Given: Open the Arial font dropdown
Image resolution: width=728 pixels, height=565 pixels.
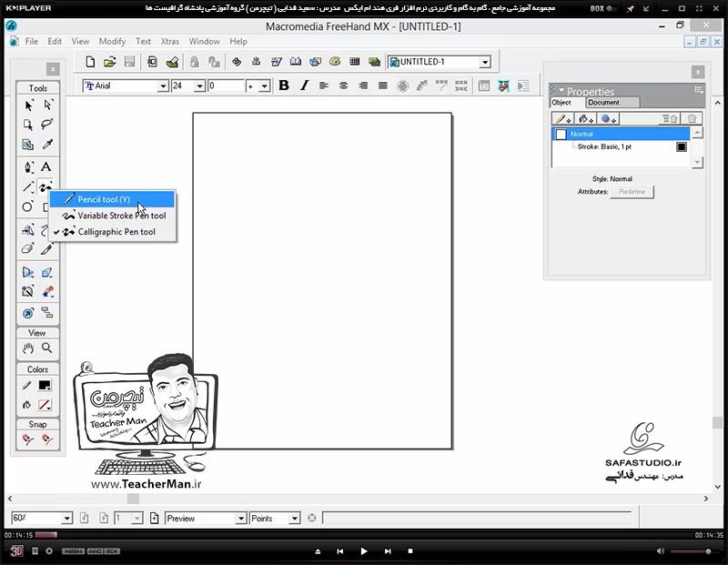Looking at the screenshot, I should pos(163,86).
